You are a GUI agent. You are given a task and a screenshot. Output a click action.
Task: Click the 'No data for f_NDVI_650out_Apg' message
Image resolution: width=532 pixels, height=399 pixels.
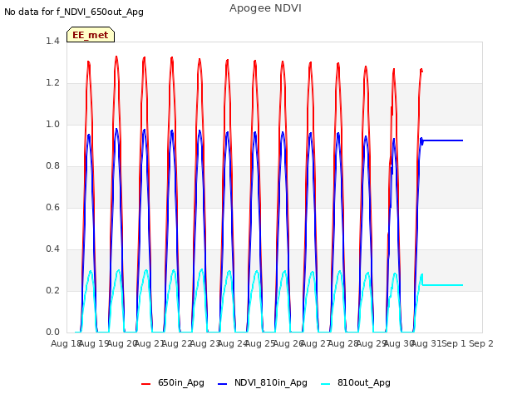pos(74,12)
